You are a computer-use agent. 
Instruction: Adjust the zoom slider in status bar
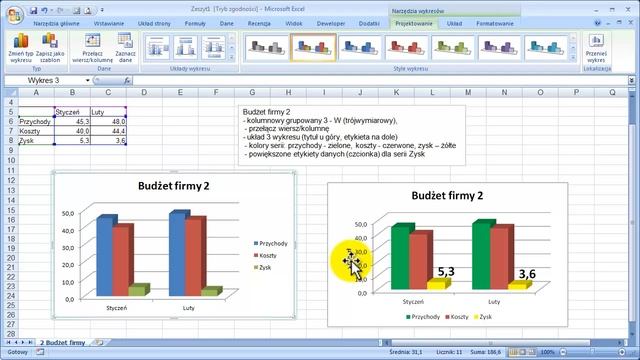coord(592,352)
